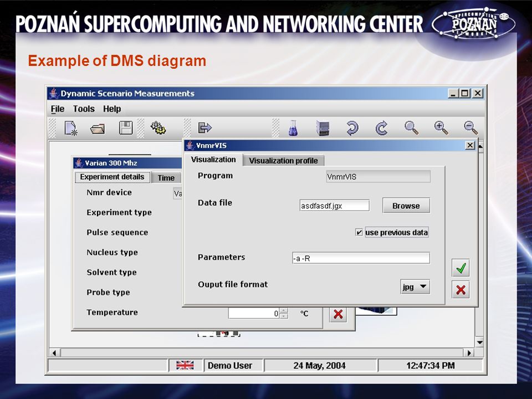Image resolution: width=532 pixels, height=399 pixels.
Task: Select the Experiment details tab
Action: tap(112, 177)
